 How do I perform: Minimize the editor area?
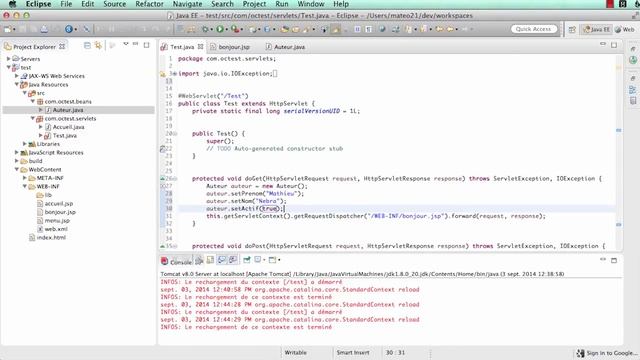(603, 44)
